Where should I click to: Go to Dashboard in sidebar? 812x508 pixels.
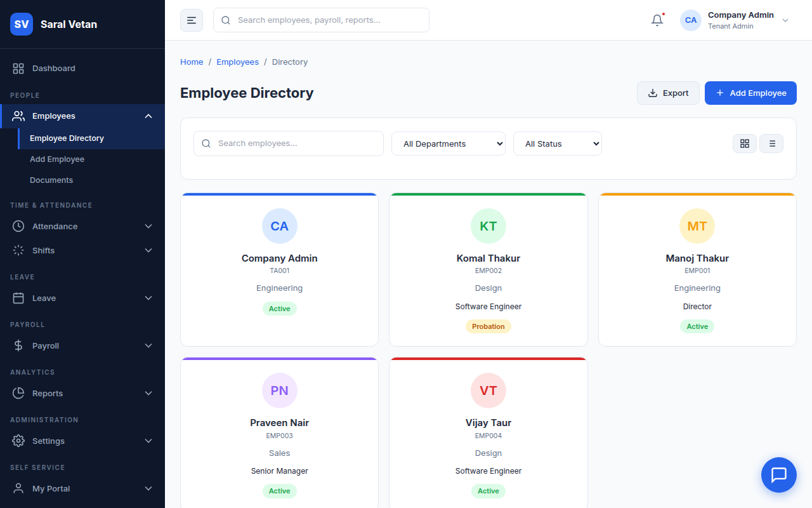(82, 68)
